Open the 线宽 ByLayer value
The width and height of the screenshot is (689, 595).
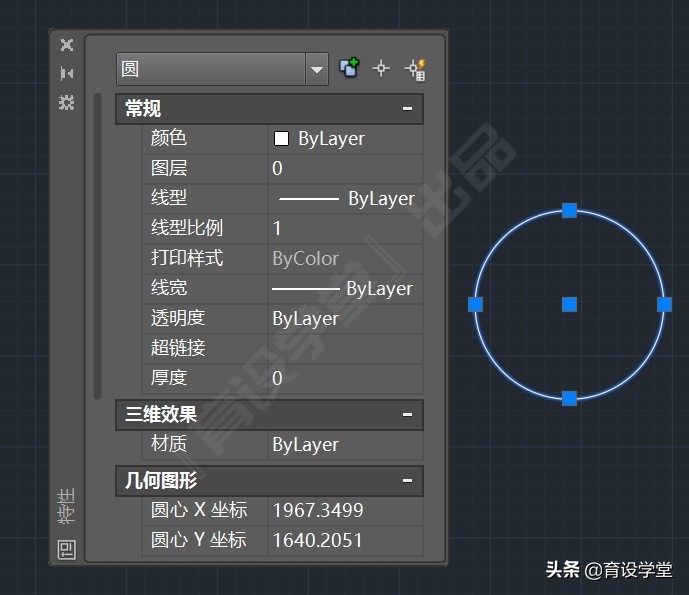tap(345, 289)
